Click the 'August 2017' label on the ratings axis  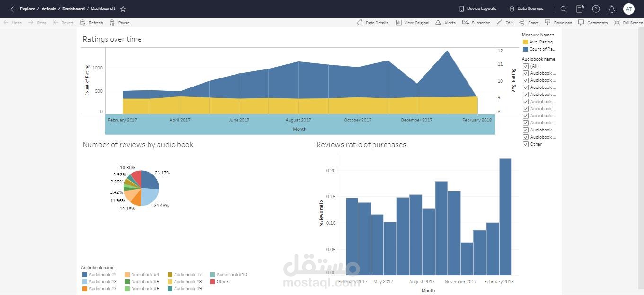pos(299,120)
